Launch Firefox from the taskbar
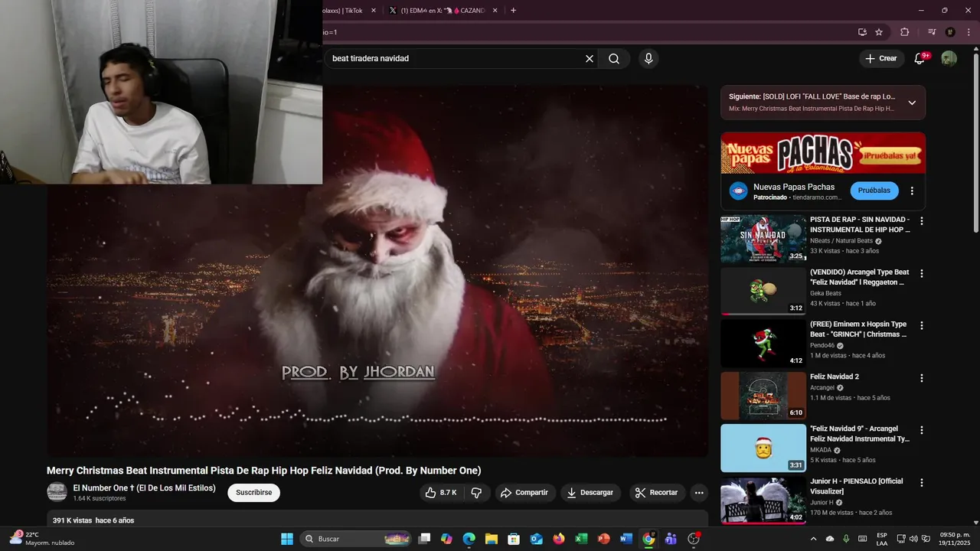Image resolution: width=980 pixels, height=551 pixels. pyautogui.click(x=559, y=539)
